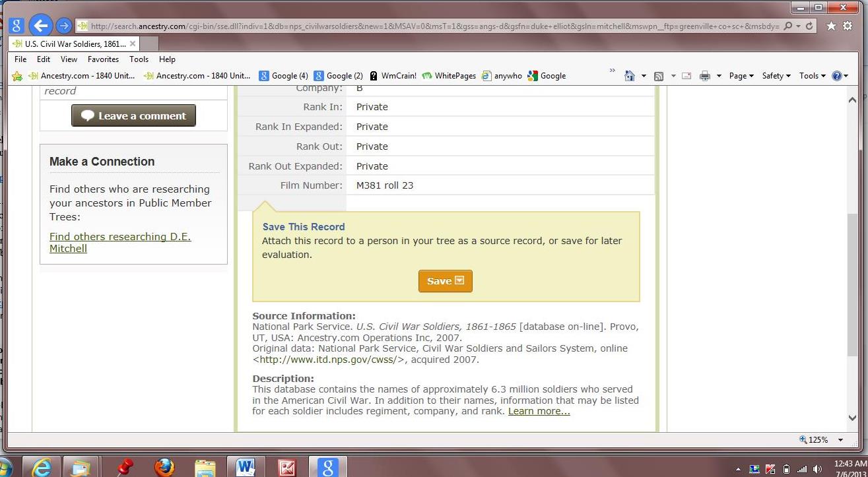Click the volume speaker tray icon

(x=818, y=469)
